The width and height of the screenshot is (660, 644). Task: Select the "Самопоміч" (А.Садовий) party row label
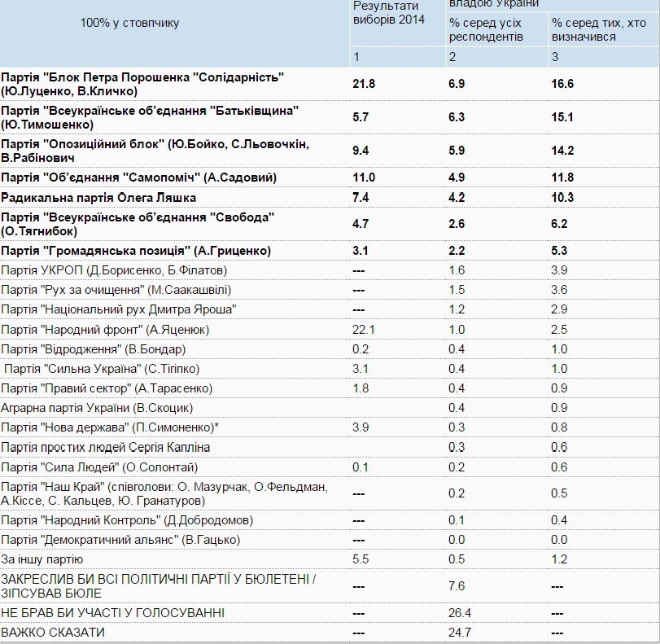(x=139, y=177)
